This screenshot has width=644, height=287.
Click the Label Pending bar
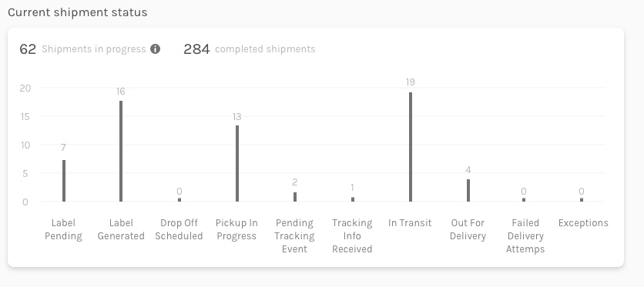[x=64, y=181]
